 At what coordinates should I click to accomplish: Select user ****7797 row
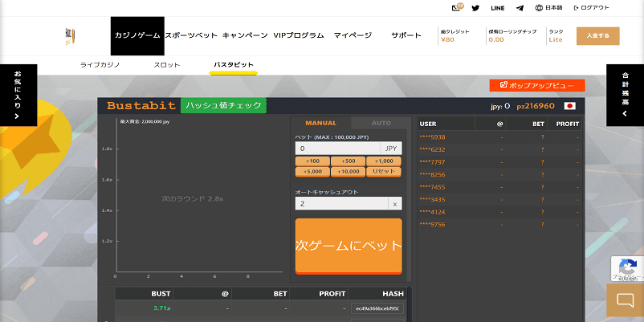click(499, 162)
